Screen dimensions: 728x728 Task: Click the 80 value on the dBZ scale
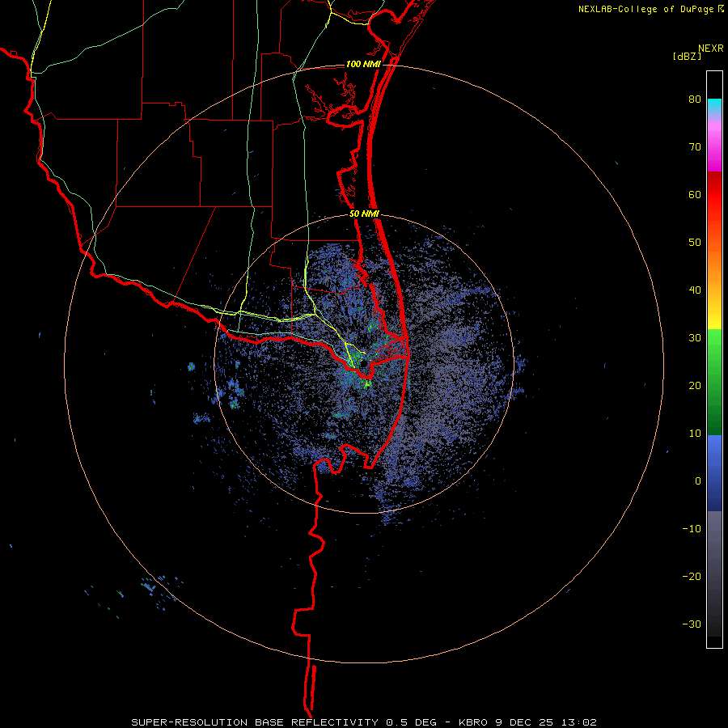coord(695,99)
